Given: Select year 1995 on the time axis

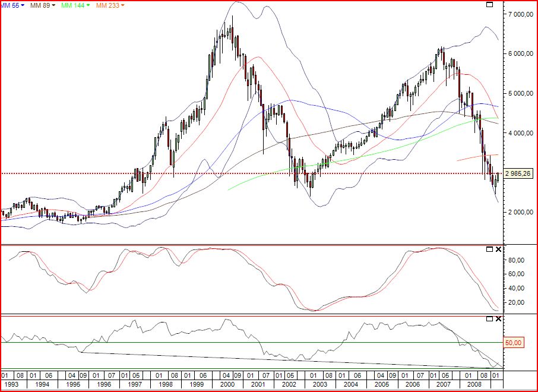Looking at the screenshot, I should coord(73,384).
